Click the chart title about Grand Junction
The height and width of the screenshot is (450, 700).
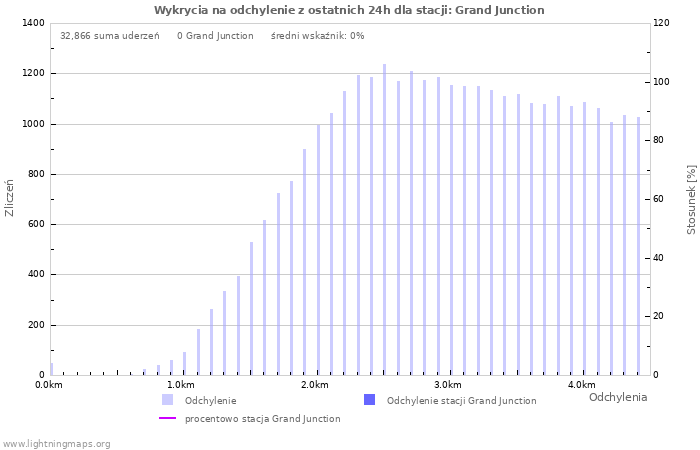[x=349, y=10]
